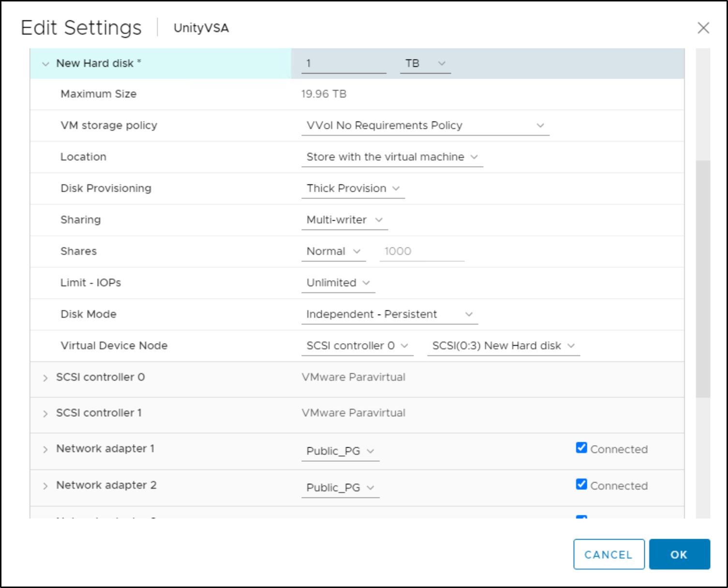The image size is (728, 588).
Task: Open the Sharing Multi-writer dropdown
Action: [x=344, y=220]
